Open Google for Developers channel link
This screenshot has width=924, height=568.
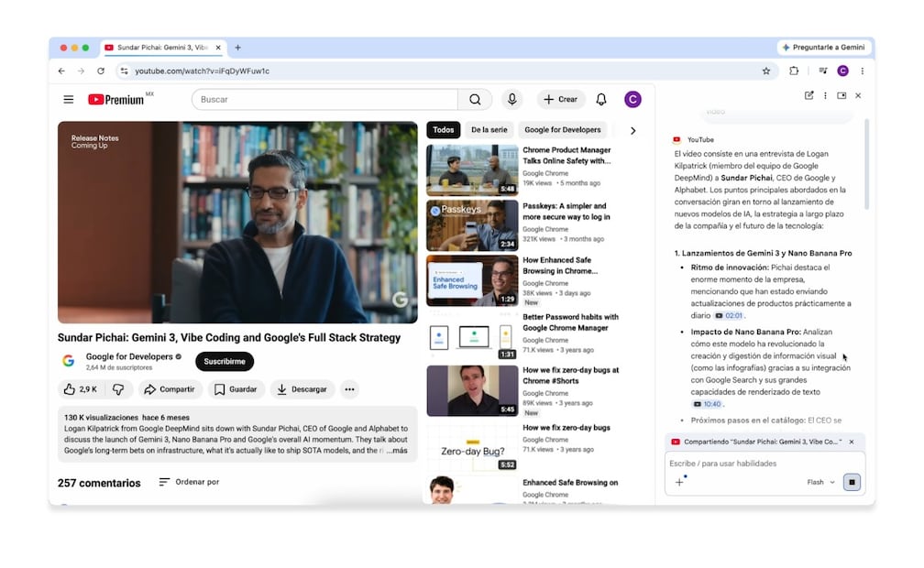pyautogui.click(x=129, y=356)
